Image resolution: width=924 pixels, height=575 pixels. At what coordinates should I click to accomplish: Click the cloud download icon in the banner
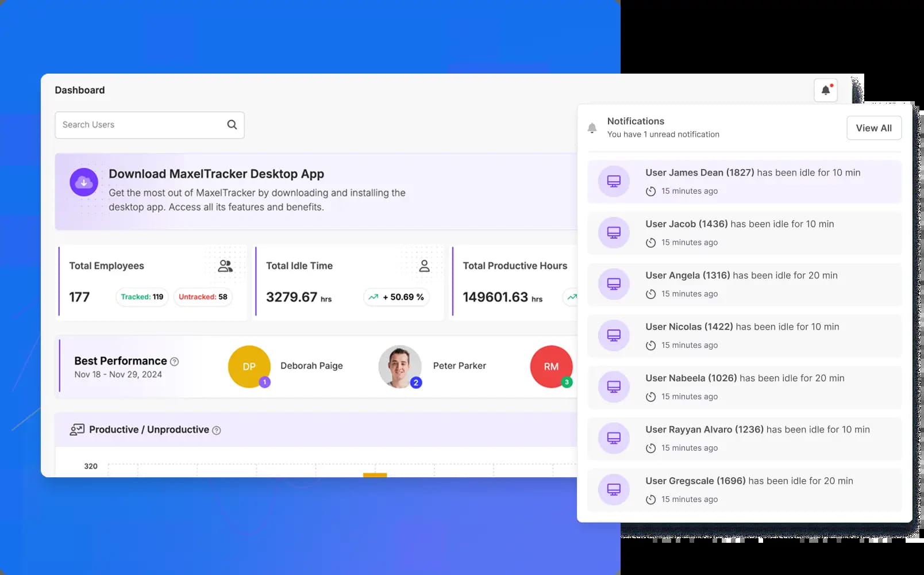click(x=84, y=182)
